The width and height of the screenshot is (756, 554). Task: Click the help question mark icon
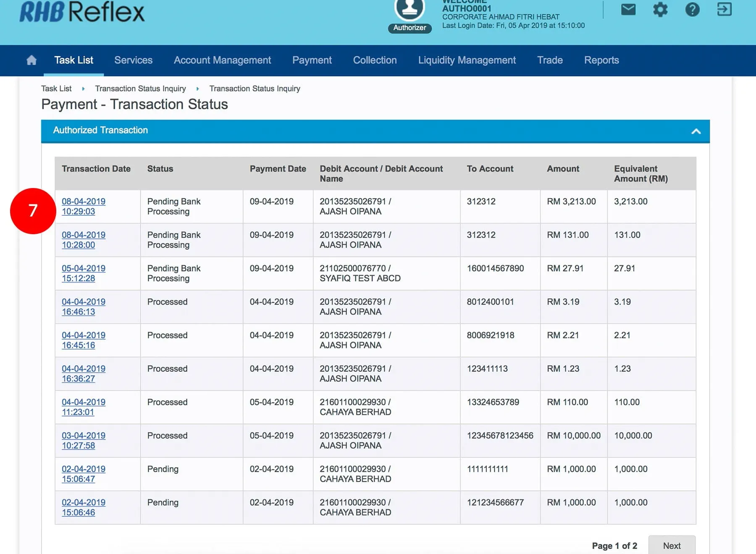[x=692, y=9]
